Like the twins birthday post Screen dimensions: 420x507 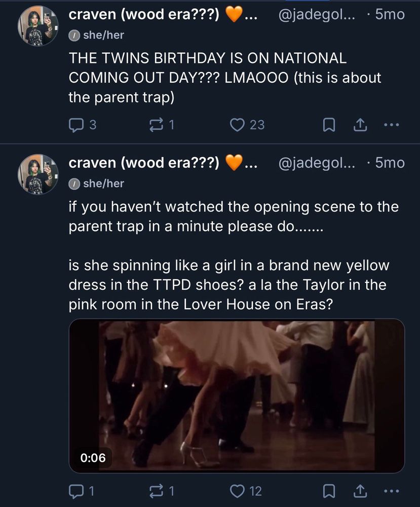coord(237,124)
